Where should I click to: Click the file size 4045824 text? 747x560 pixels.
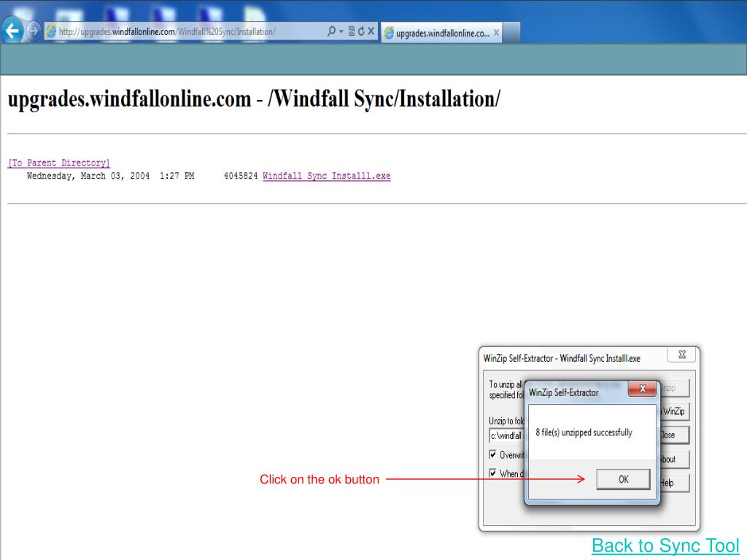[241, 176]
